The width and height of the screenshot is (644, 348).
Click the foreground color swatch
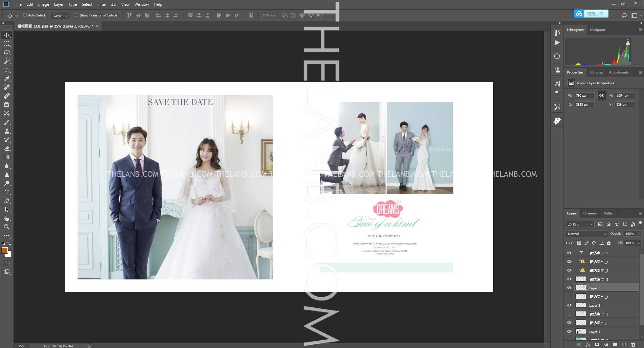5,250
